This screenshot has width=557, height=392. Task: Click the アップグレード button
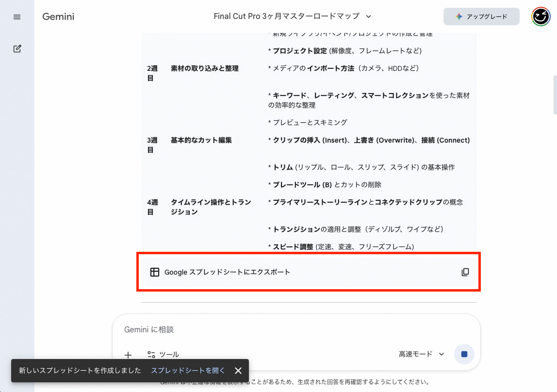click(481, 16)
